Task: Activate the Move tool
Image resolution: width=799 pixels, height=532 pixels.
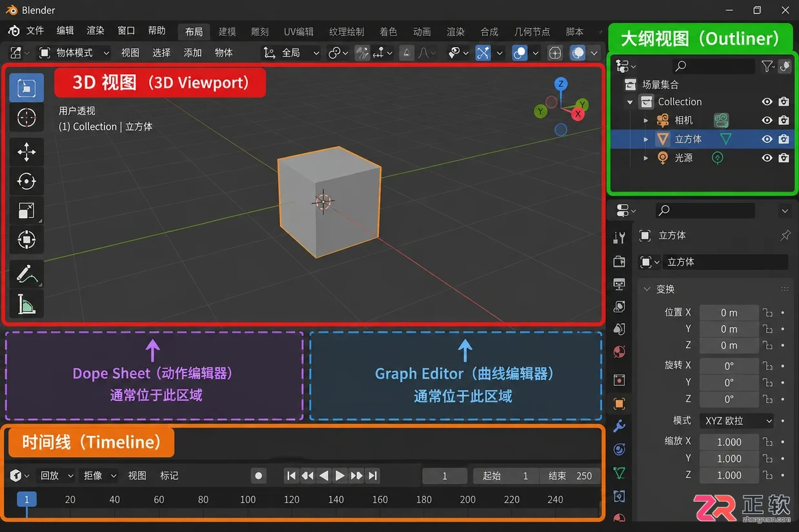Action: coord(26,153)
